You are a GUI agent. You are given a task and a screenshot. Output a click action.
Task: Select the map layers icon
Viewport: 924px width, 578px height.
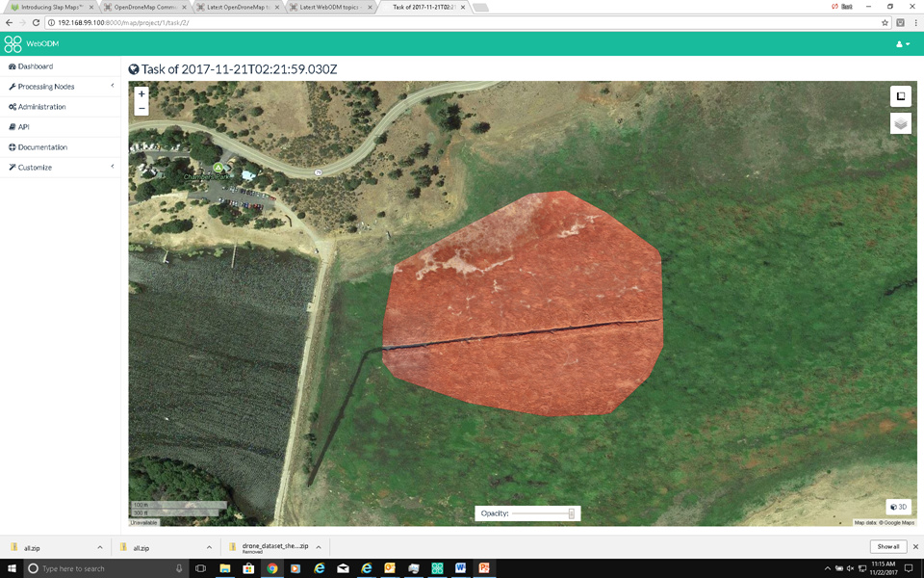click(901, 123)
